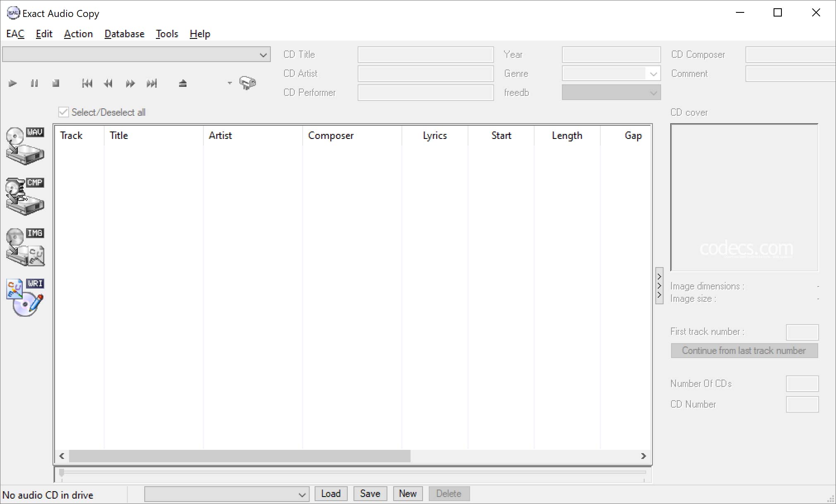The height and width of the screenshot is (504, 836).
Task: Click the Title column header
Action: click(153, 136)
